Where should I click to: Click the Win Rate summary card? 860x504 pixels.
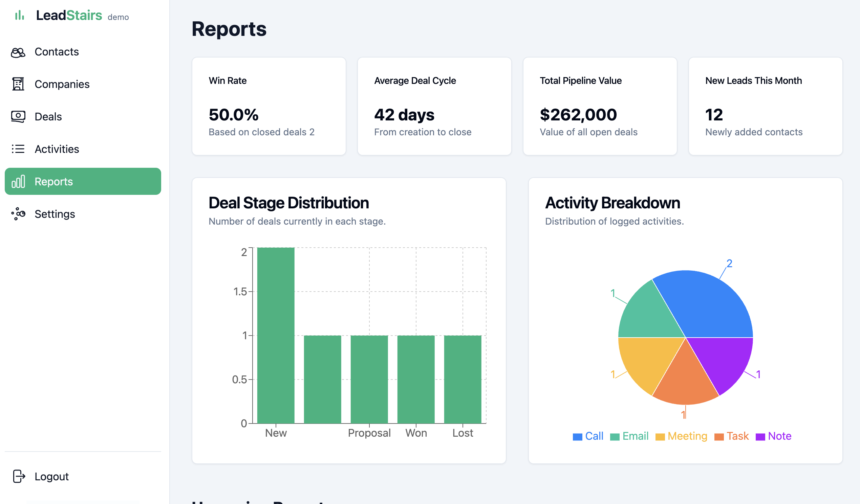(269, 106)
